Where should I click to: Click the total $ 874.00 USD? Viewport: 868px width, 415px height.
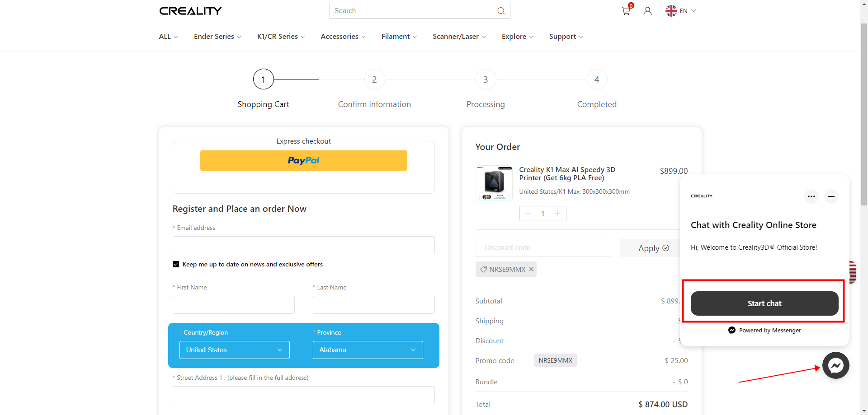[663, 405]
